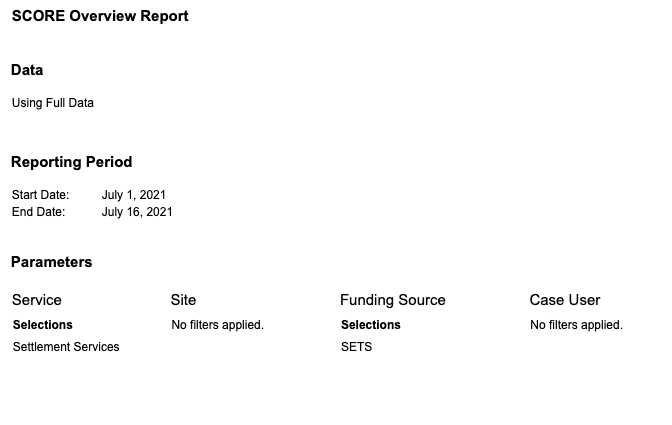Viewport: 672px width, 425px height.
Task: Click the Using Full Data text
Action: point(53,103)
